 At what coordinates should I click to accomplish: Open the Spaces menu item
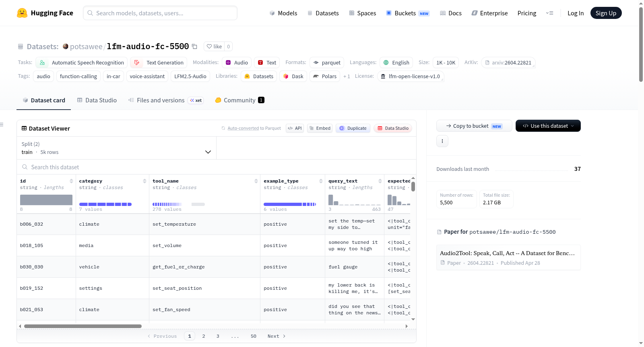click(363, 13)
